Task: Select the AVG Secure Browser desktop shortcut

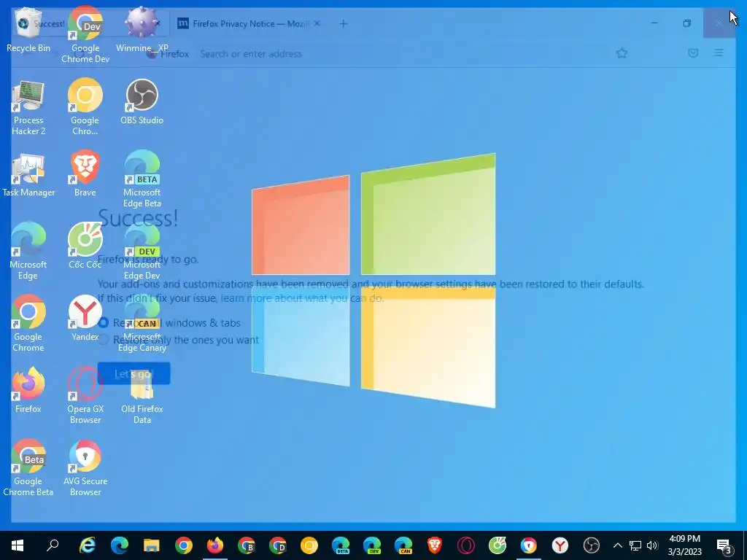Action: coord(85,468)
